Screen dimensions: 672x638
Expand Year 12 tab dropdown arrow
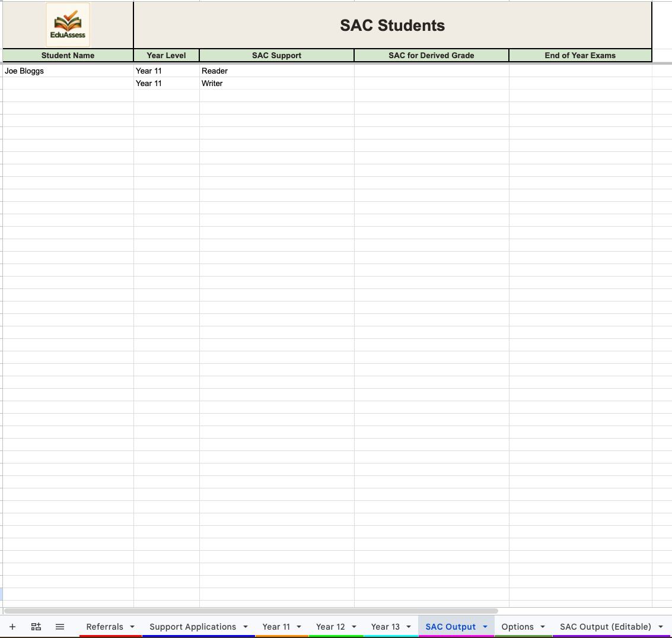coord(354,627)
